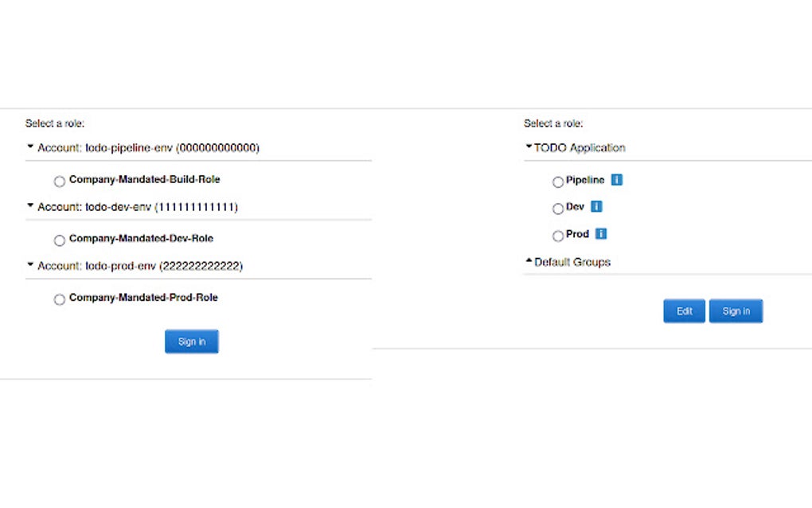Viewport: 812px width, 508px height.
Task: Choose the Pipeline role radio button
Action: pyautogui.click(x=558, y=182)
